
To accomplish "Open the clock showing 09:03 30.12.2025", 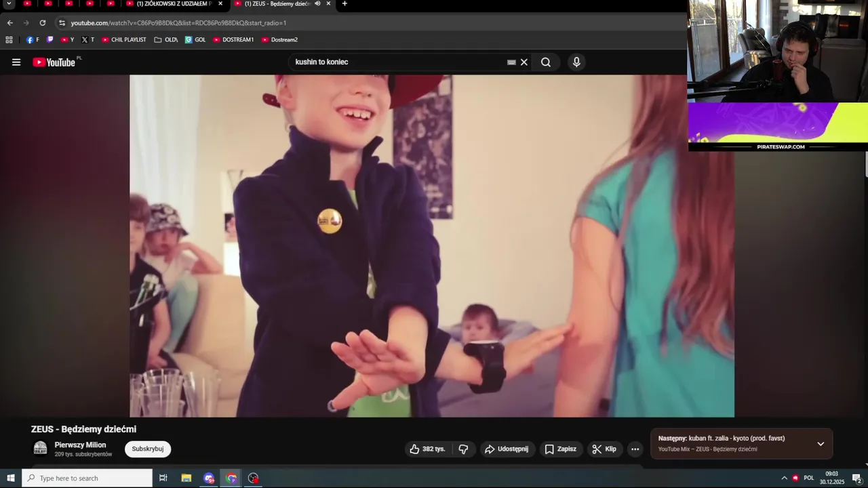I will click(x=831, y=479).
